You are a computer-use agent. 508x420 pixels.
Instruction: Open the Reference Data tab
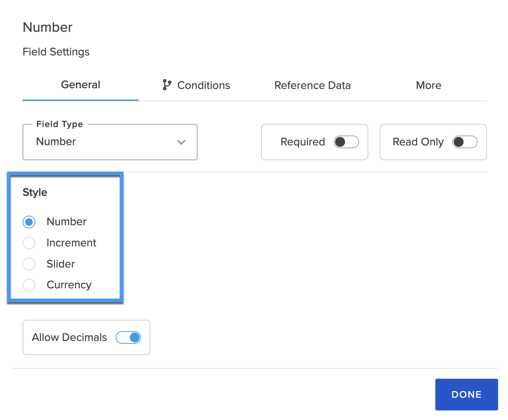(x=313, y=85)
